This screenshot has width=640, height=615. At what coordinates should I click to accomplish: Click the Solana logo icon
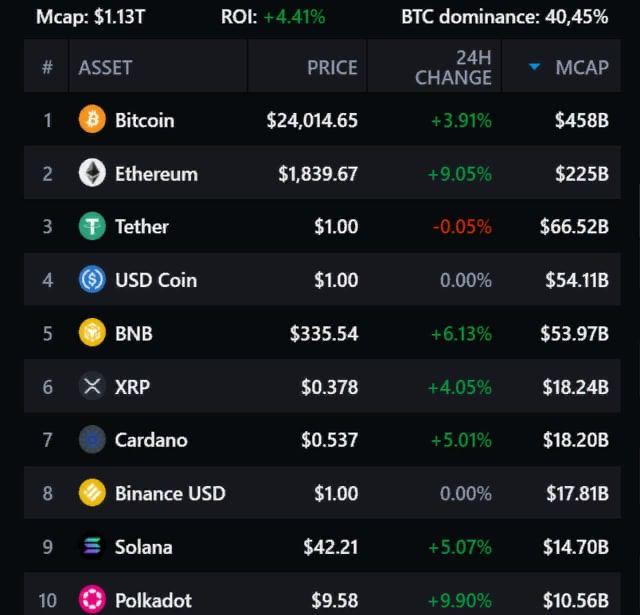click(92, 546)
